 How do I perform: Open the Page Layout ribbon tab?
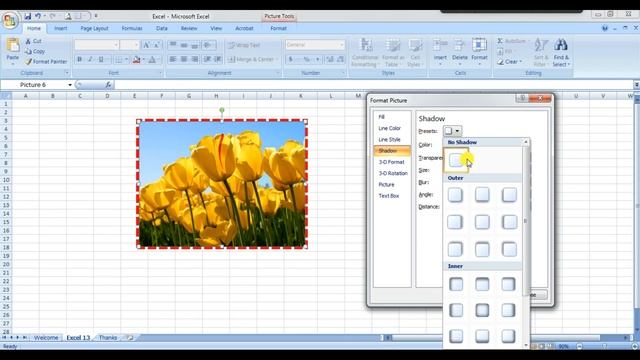pos(94,28)
